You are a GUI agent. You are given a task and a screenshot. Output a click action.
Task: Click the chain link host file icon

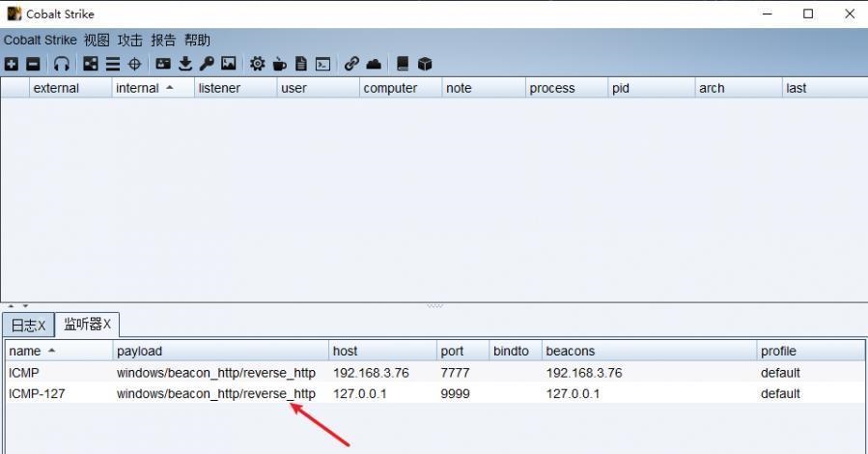pyautogui.click(x=351, y=64)
